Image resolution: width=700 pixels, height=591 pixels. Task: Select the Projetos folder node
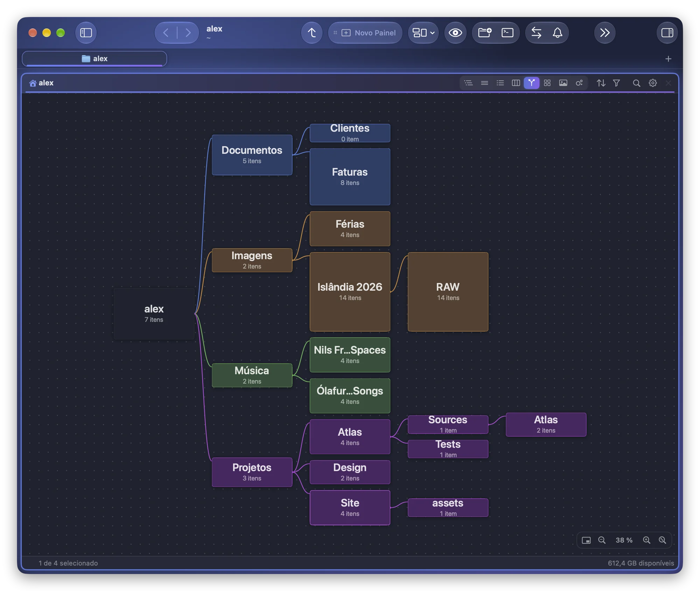coord(252,472)
